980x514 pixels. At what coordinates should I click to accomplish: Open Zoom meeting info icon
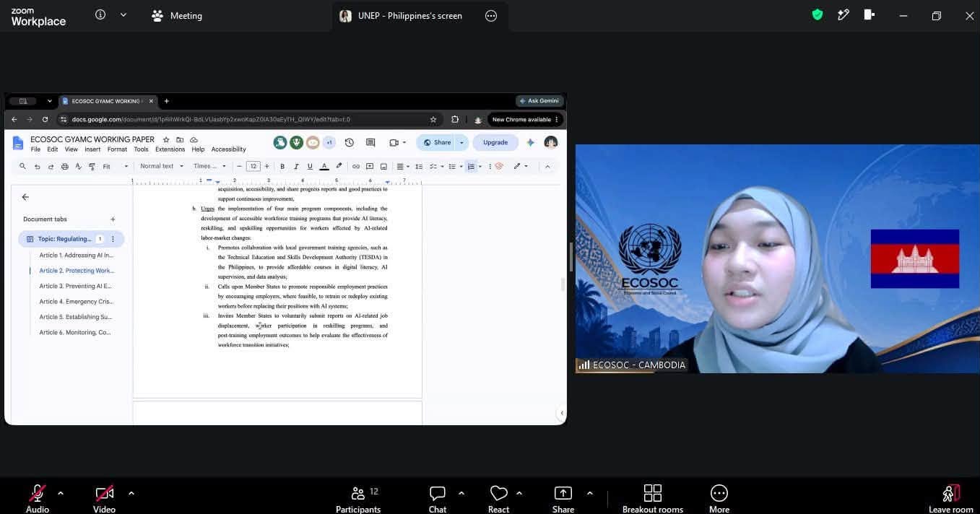[x=100, y=15]
